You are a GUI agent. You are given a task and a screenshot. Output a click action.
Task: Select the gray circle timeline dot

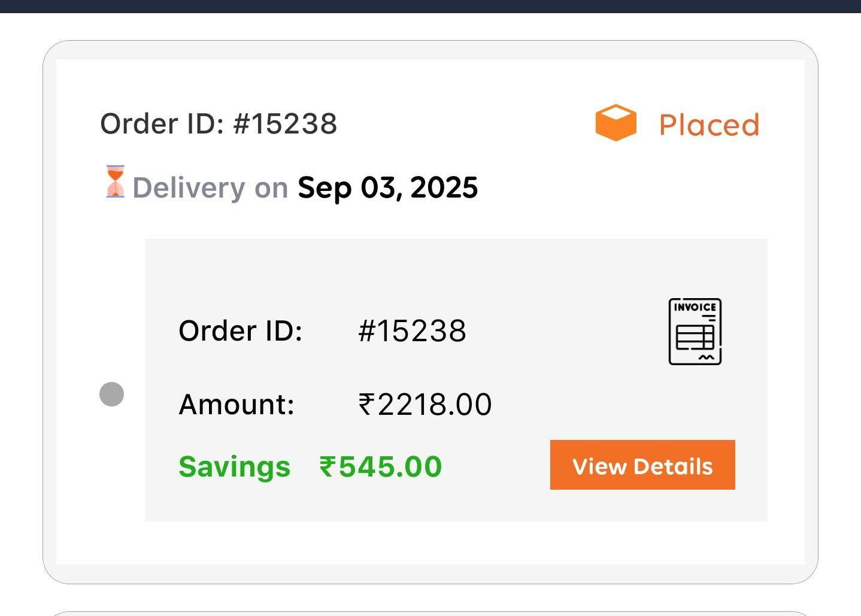pyautogui.click(x=111, y=394)
